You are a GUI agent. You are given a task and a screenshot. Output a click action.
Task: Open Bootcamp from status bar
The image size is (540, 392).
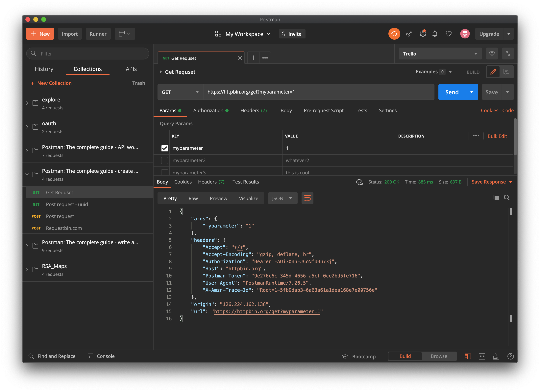[x=359, y=356]
